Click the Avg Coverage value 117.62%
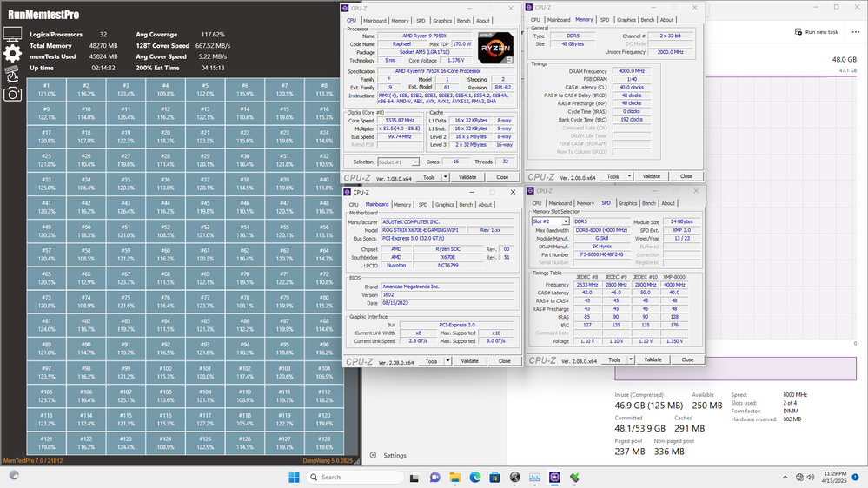The height and width of the screenshot is (488, 868). click(x=213, y=35)
